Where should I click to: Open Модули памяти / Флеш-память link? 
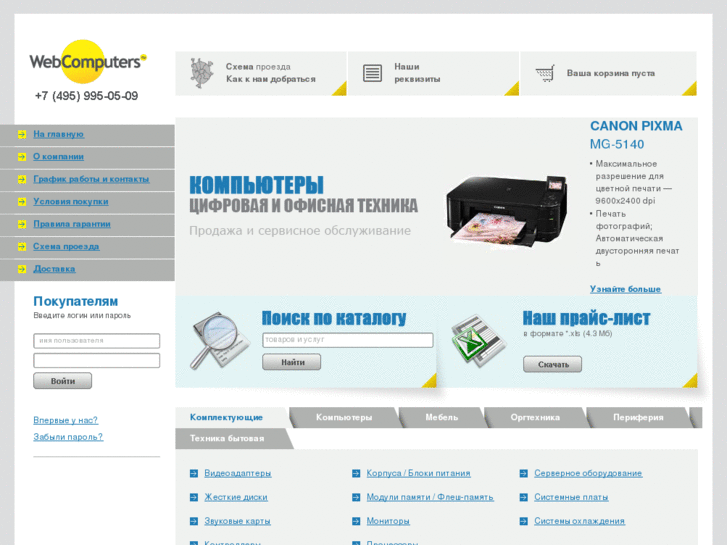click(x=430, y=497)
